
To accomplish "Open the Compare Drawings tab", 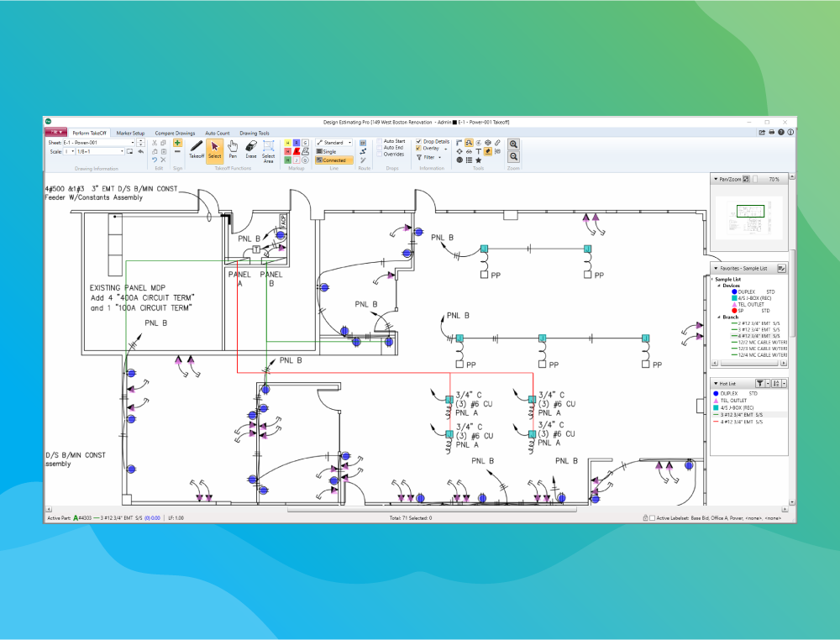I will point(175,133).
